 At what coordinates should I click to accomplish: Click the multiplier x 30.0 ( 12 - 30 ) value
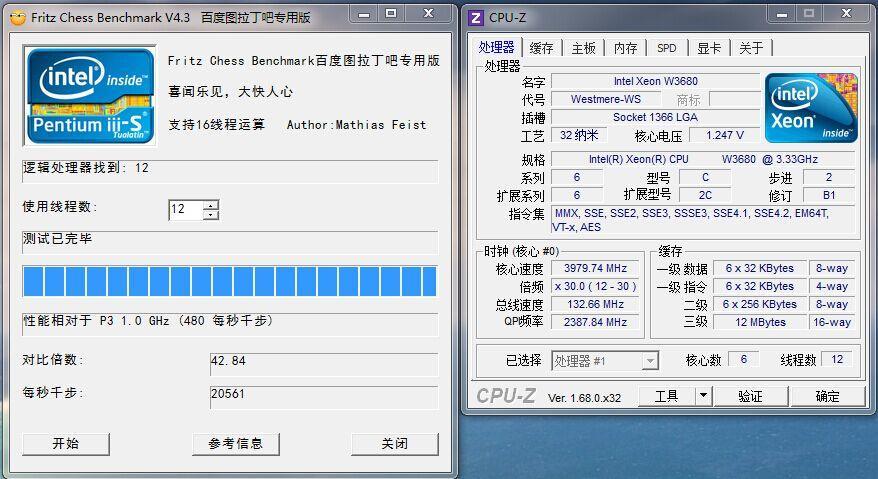[x=595, y=286]
